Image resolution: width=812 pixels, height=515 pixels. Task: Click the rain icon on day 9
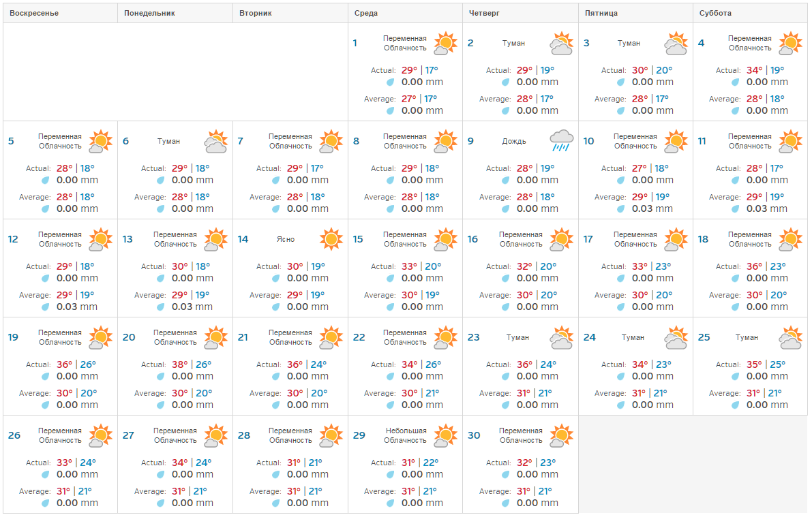(561, 141)
